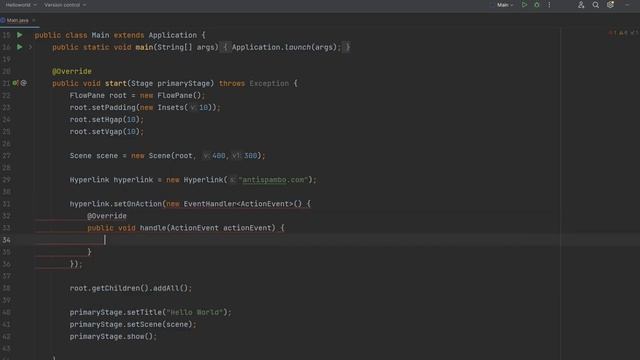Viewport: 640px width, 360px height.
Task: Click the @Override annotation above the handle method
Action: [107, 216]
